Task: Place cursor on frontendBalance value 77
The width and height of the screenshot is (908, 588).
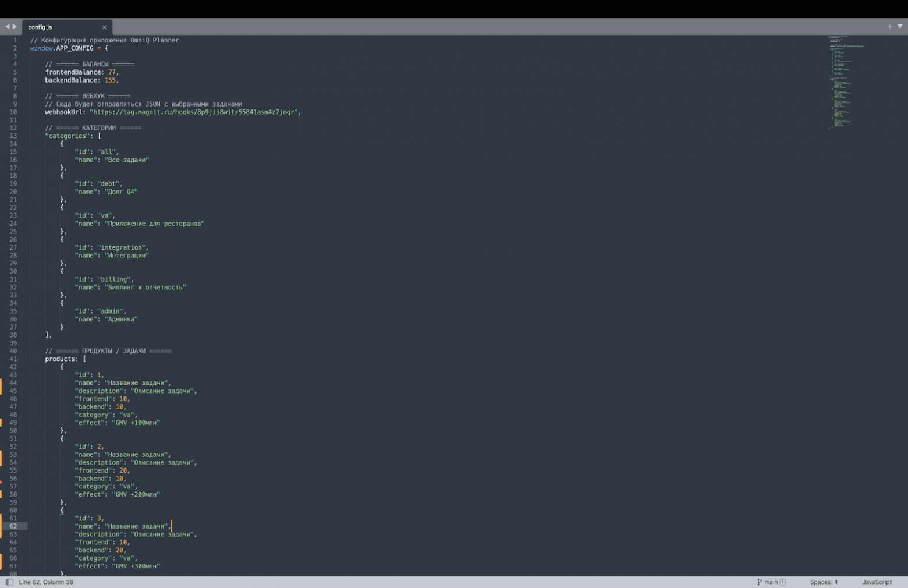Action: coord(112,72)
